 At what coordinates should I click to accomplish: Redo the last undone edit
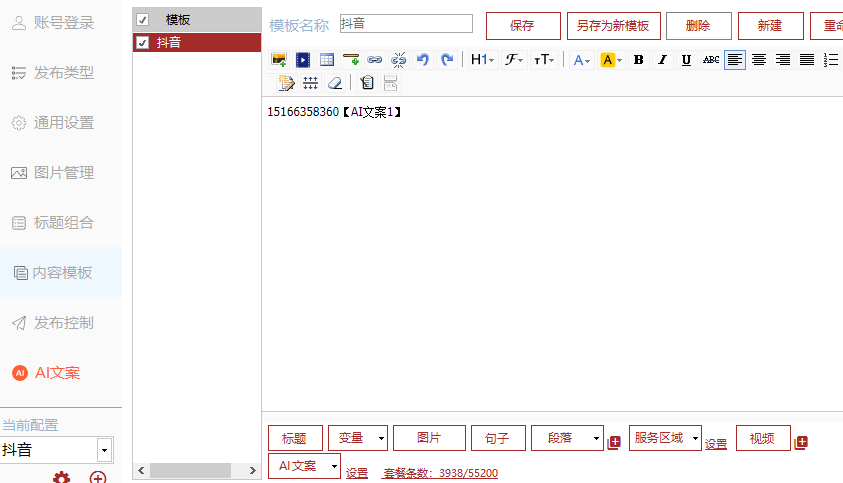pos(446,60)
